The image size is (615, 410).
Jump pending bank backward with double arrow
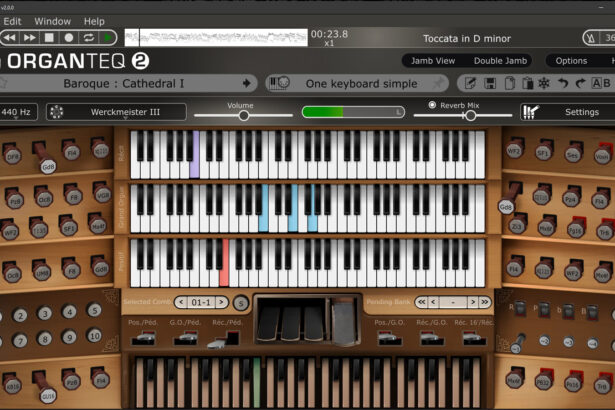[422, 302]
